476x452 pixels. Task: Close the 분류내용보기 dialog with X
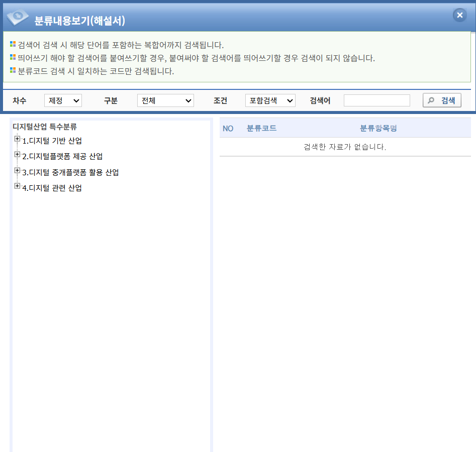pos(459,15)
